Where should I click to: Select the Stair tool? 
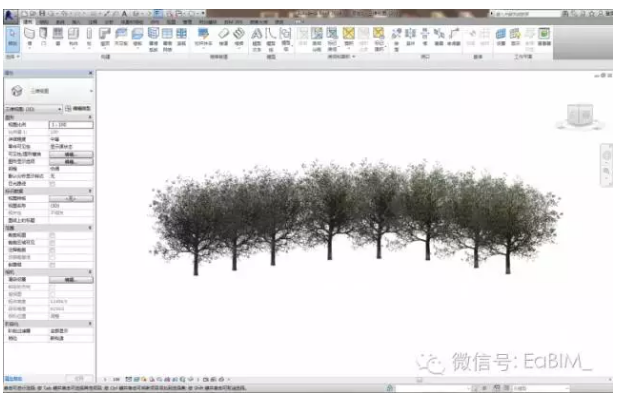tap(239, 38)
